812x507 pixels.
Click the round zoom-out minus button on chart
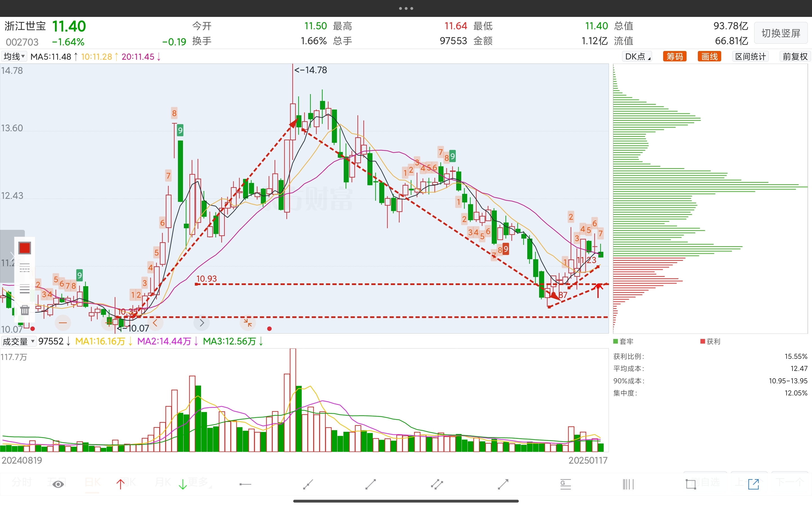(63, 323)
